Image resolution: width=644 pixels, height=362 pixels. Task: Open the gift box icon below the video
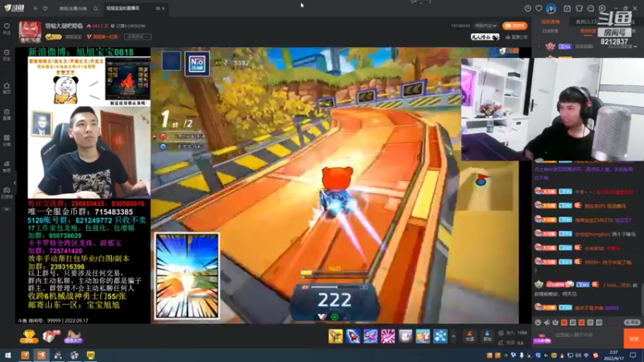(52, 336)
